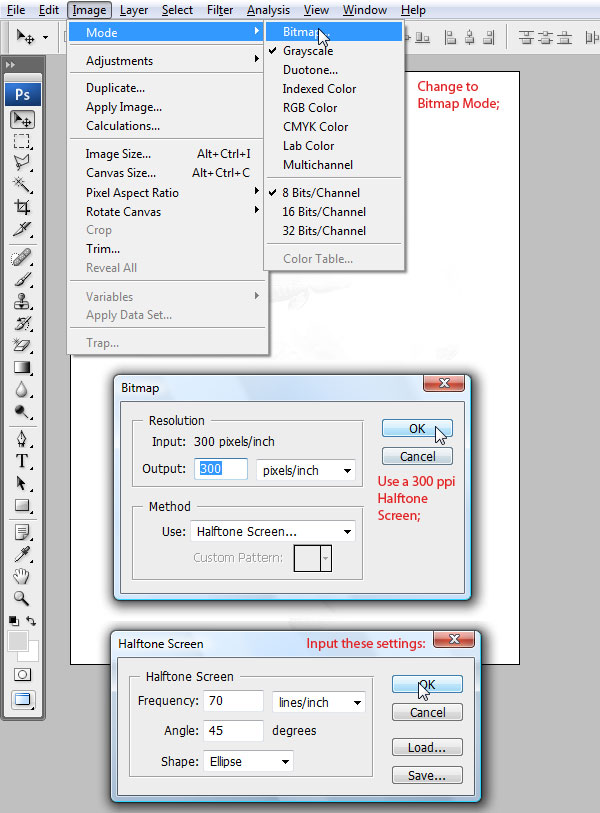Open Method Use dropdown Halftone Screen
The height and width of the screenshot is (813, 600).
tap(273, 531)
